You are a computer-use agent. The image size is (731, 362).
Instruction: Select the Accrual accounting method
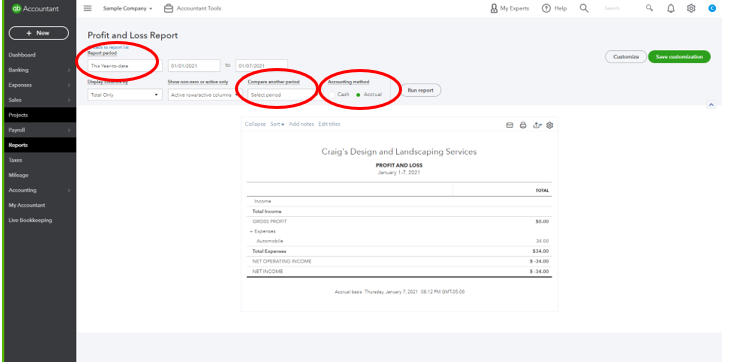358,95
